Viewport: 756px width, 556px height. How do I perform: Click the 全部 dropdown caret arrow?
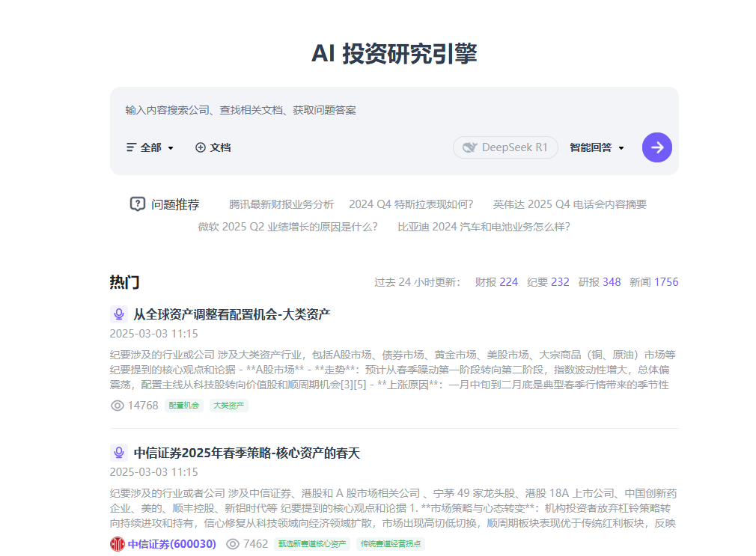[171, 148]
